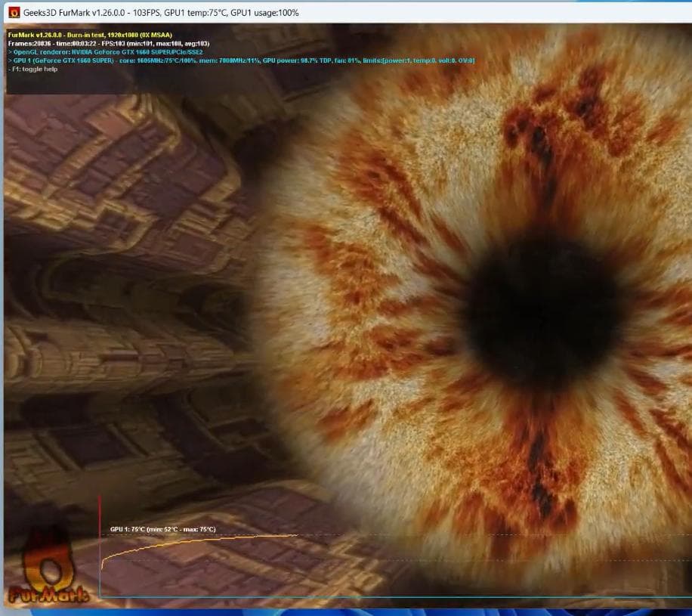Click the FurMark app icon in title bar

pos(13,12)
